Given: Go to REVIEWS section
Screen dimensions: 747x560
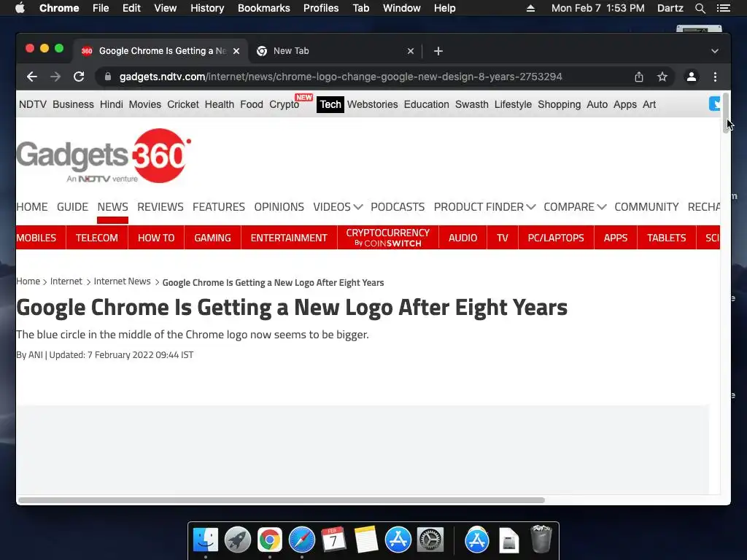Looking at the screenshot, I should [160, 207].
